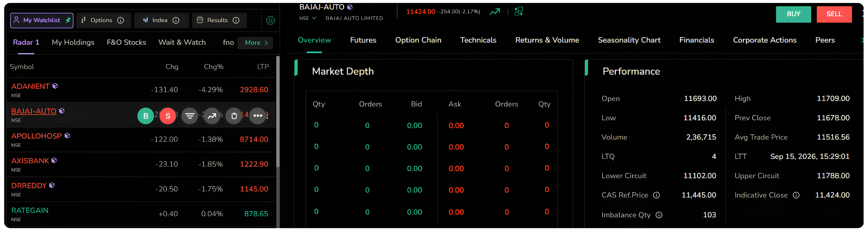Click the cube badge next to AXISBANK
This screenshot has width=868, height=233.
pyautogui.click(x=54, y=161)
